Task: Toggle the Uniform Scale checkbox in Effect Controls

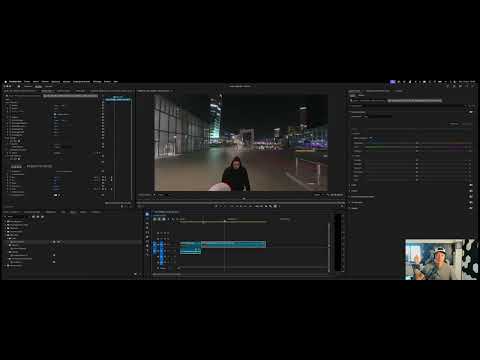Action: (55, 114)
